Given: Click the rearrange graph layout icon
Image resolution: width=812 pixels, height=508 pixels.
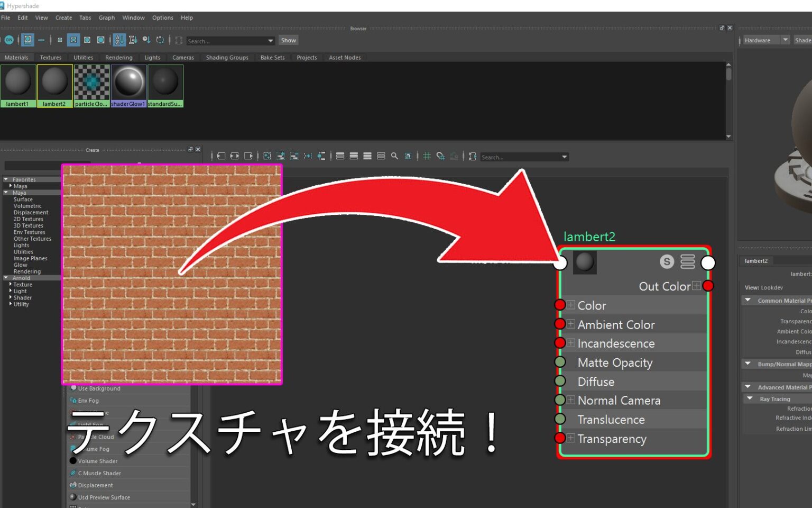Looking at the screenshot, I should (x=408, y=157).
